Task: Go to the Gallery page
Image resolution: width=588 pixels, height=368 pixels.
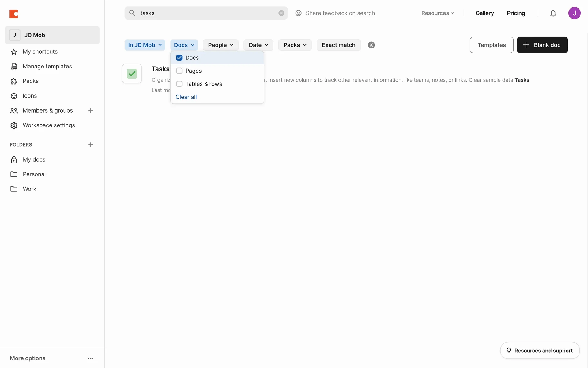Action: coord(484,13)
